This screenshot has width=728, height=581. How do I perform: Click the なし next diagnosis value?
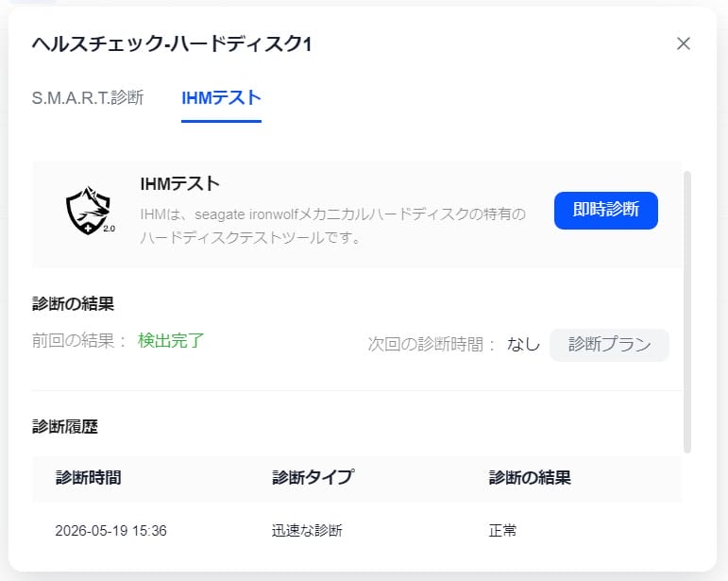523,344
